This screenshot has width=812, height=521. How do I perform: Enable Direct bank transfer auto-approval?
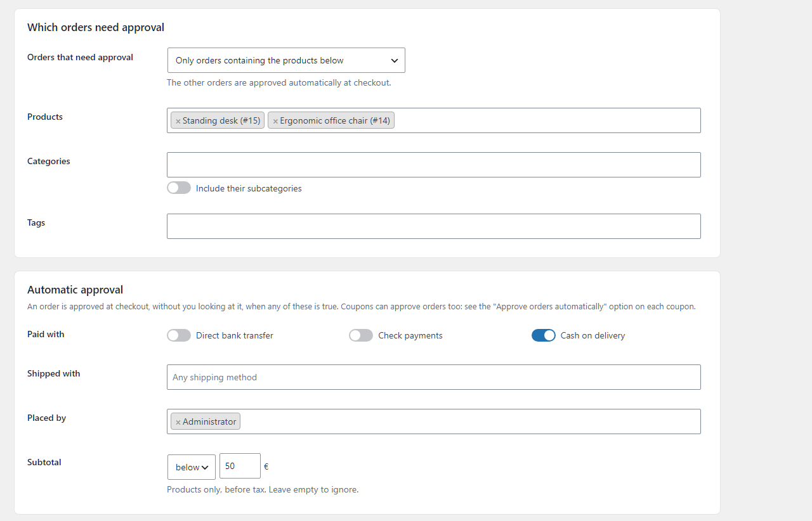179,335
